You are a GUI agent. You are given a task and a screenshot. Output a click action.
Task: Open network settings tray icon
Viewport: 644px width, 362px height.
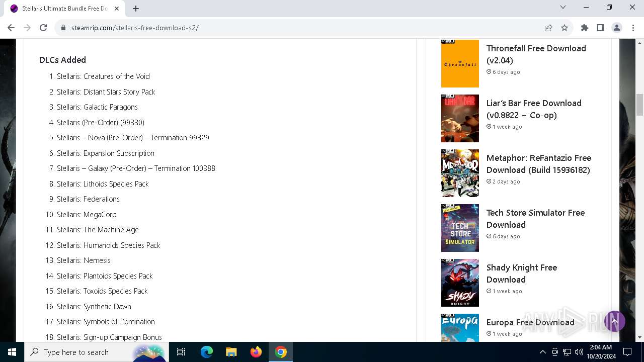[x=567, y=352]
